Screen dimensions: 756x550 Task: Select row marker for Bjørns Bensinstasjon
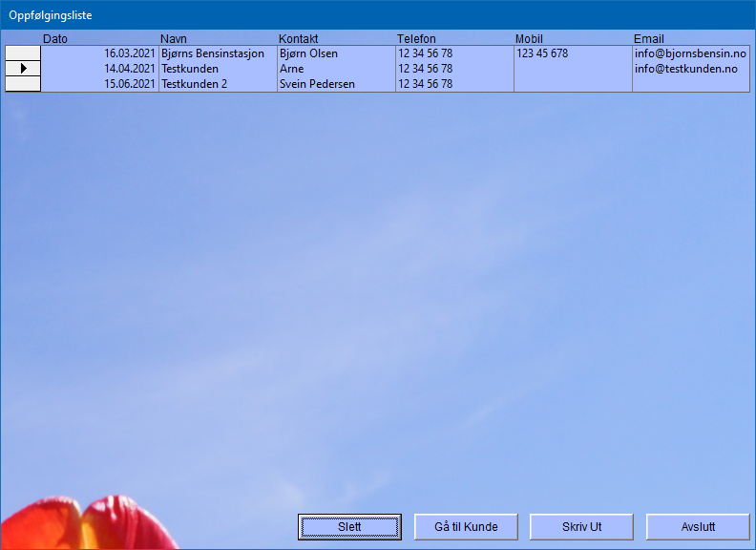23,53
